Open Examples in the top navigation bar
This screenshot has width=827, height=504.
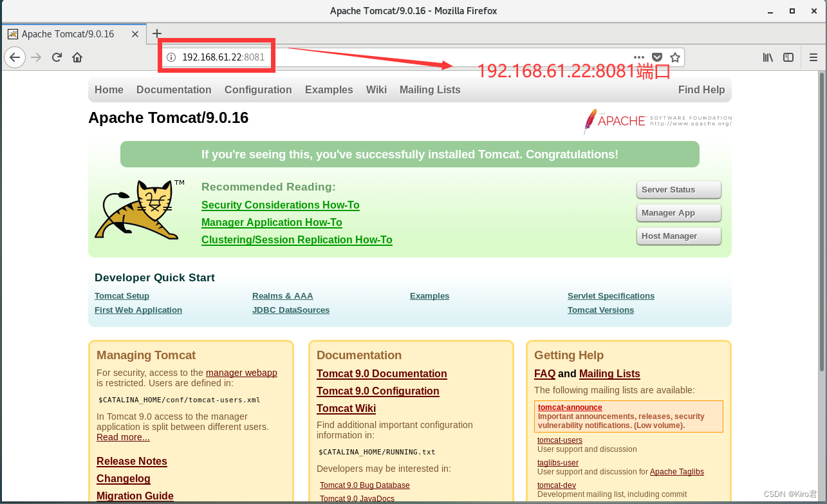pos(329,90)
